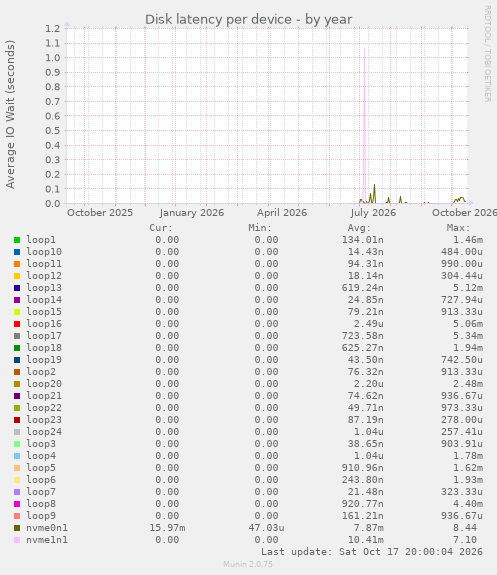Click the 'October 2025' x-axis label
This screenshot has width=497, height=575.
point(100,213)
